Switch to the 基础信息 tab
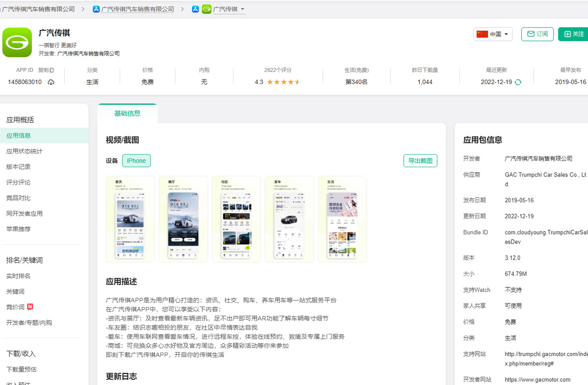 coord(127,114)
